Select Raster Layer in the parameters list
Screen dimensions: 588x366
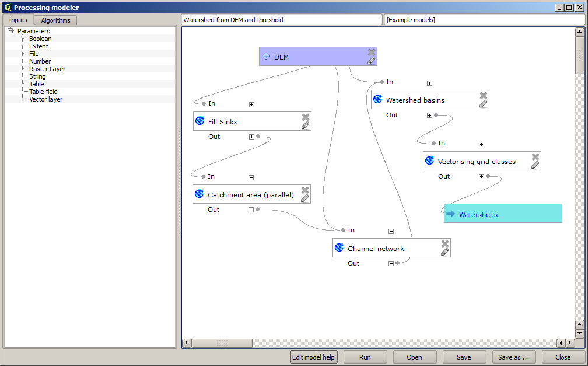click(47, 69)
